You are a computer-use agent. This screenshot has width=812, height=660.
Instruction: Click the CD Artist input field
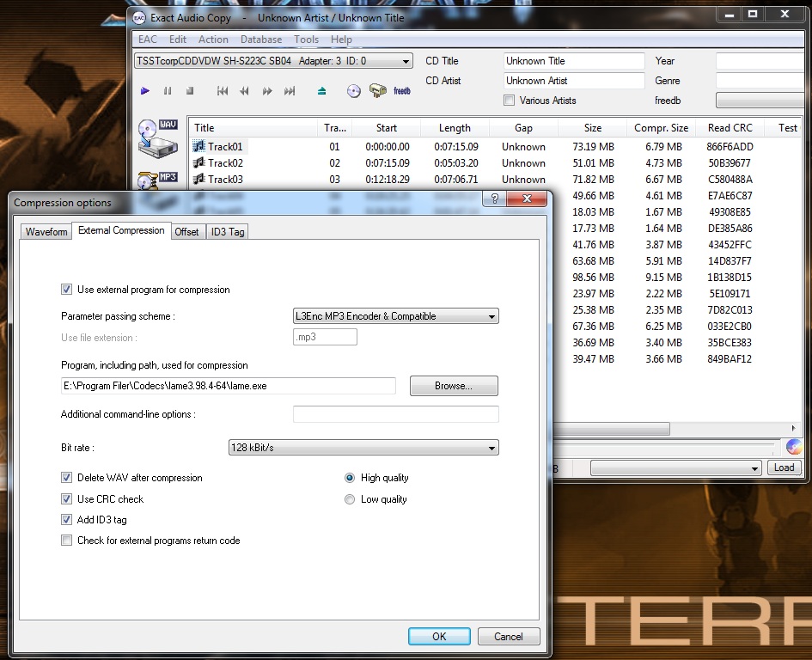(574, 81)
